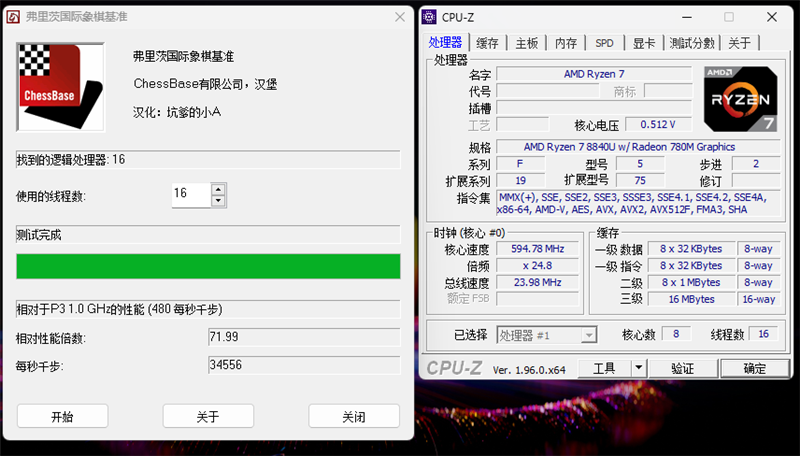Click the 测试完成 status field
Screen dimensions: 800x456
208,235
